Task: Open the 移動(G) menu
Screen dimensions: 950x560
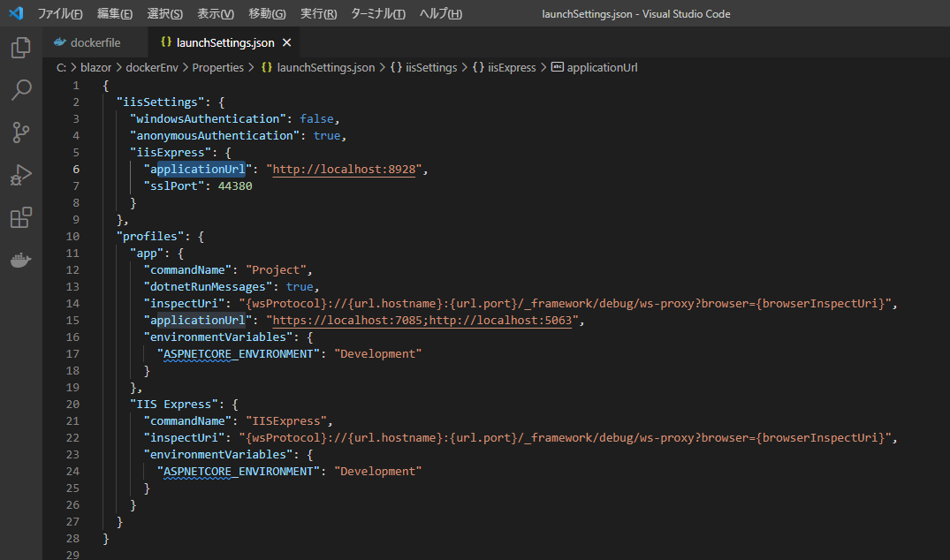Action: click(x=267, y=13)
